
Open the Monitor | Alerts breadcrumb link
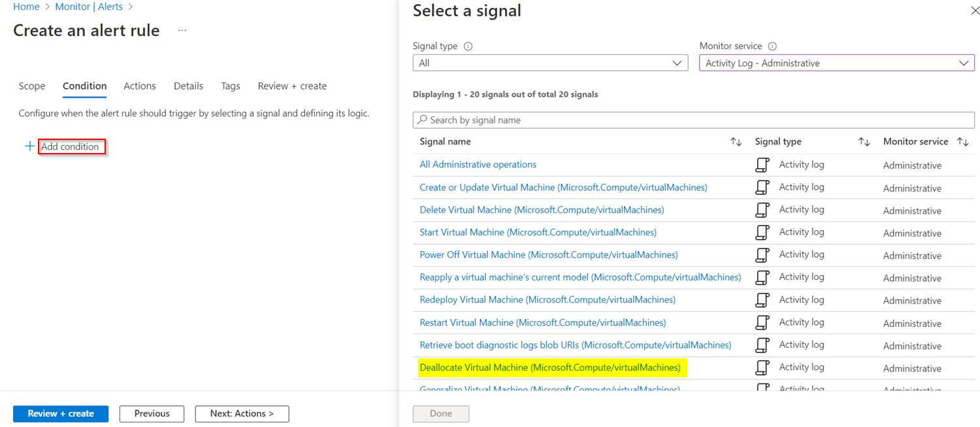(90, 7)
